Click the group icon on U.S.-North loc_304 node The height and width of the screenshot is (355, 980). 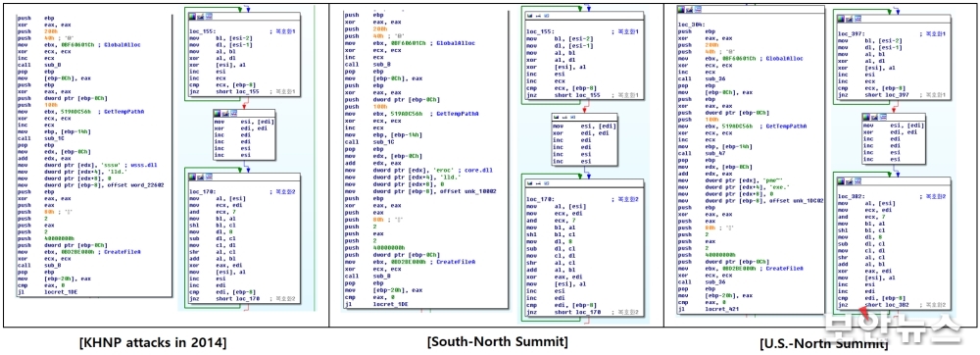[698, 10]
